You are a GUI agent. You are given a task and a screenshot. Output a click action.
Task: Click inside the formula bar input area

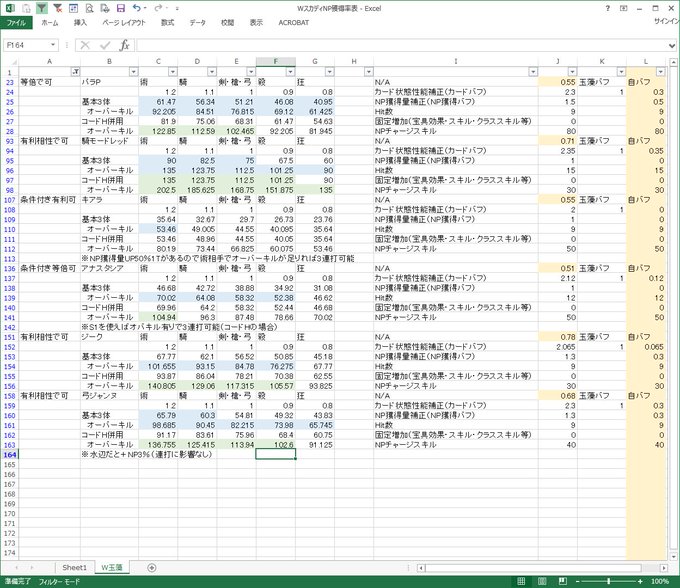click(x=402, y=45)
